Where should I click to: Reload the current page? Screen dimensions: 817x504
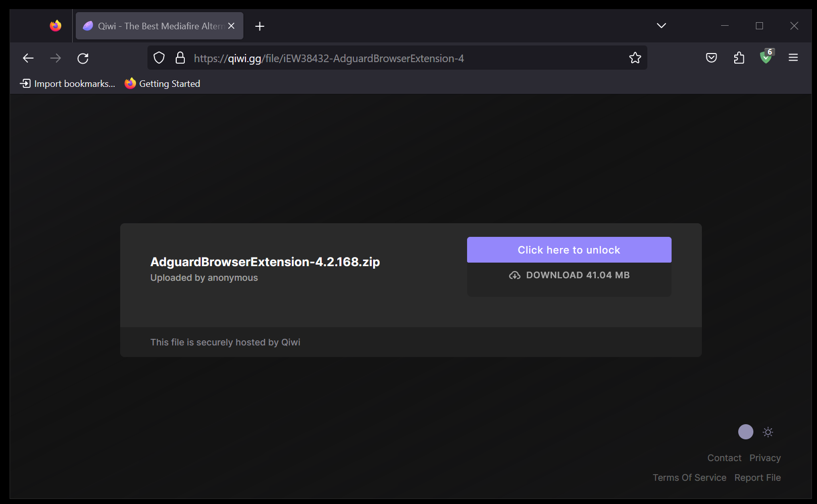coord(83,58)
